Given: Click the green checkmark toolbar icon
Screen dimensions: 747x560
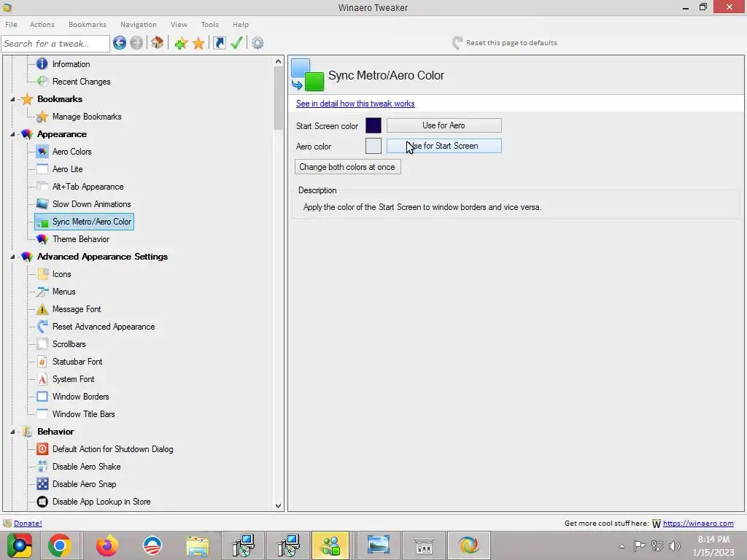Looking at the screenshot, I should point(236,43).
